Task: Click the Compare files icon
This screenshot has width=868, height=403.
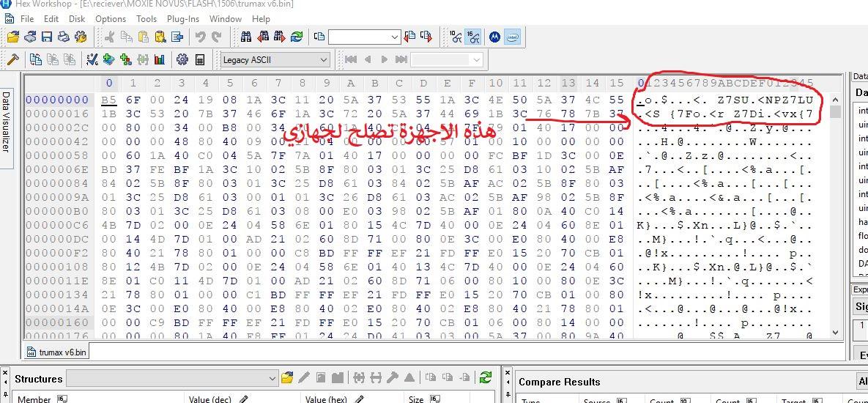Action: tap(36, 59)
